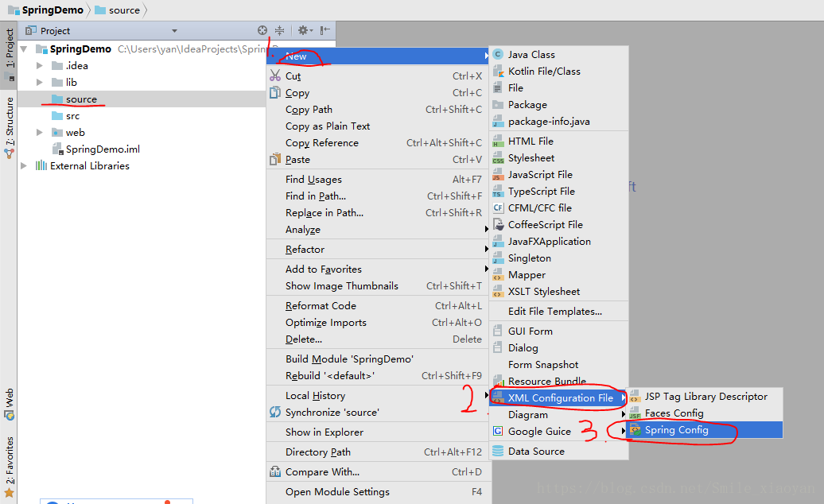Click the JavaScript File icon
The height and width of the screenshot is (504, 824).
(x=498, y=174)
